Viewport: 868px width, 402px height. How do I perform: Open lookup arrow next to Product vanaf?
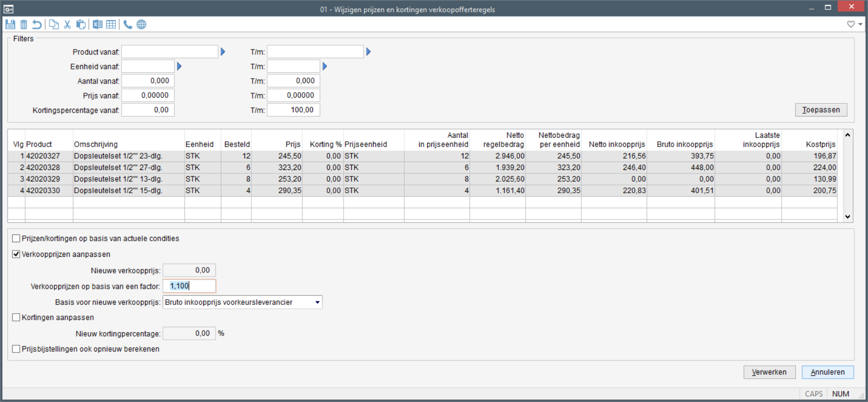tap(223, 52)
